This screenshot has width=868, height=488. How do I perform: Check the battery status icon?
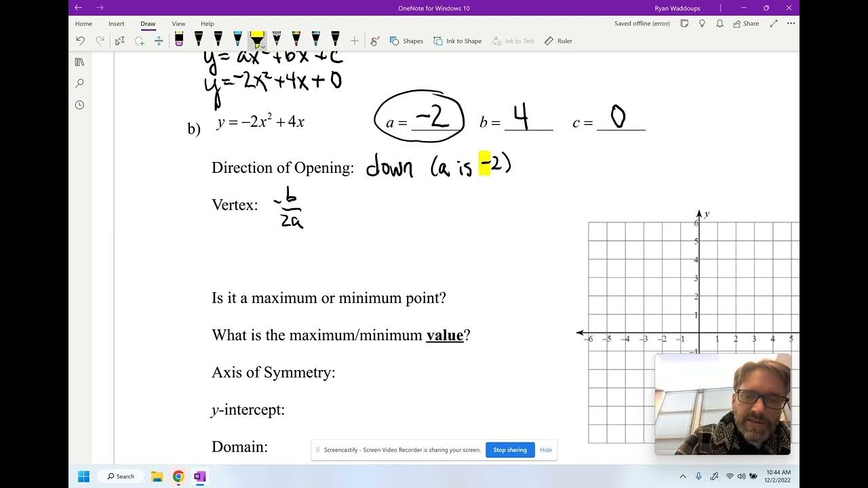click(753, 476)
